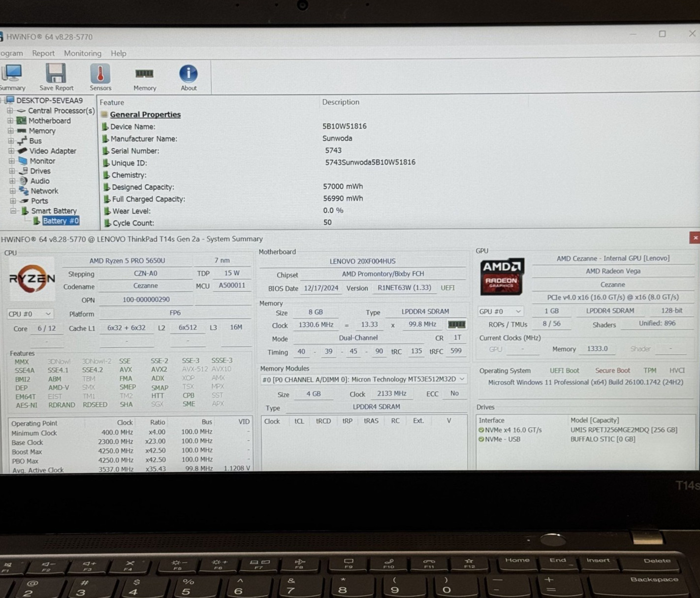This screenshot has height=598, width=700.
Task: Click the Ryzen logo image
Action: coord(32,279)
